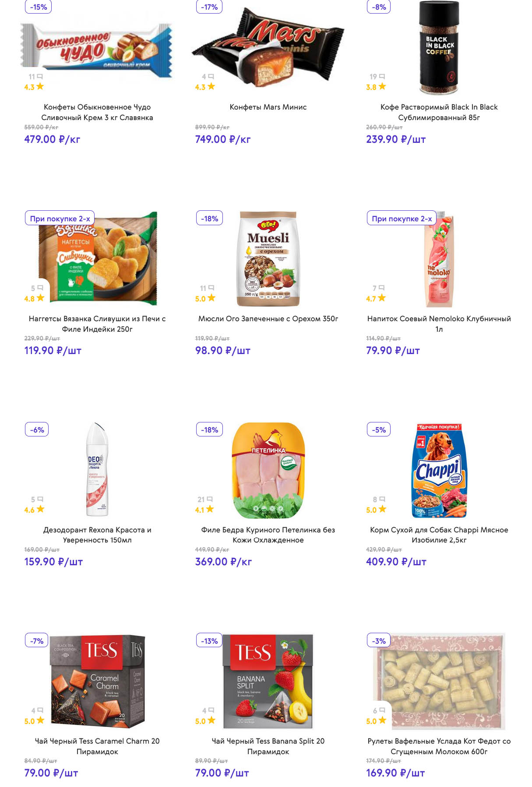Click the 239.90 ₽/шт coffee price
532x787 pixels.
pyautogui.click(x=395, y=139)
